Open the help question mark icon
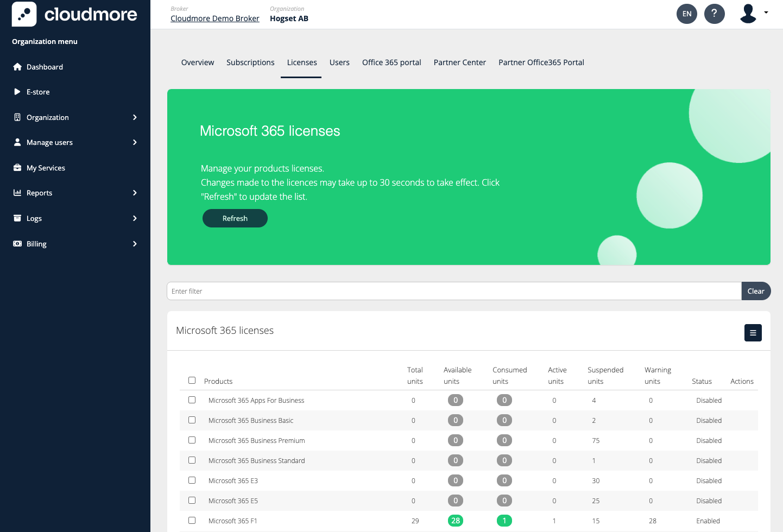The height and width of the screenshot is (532, 783). tap(714, 14)
